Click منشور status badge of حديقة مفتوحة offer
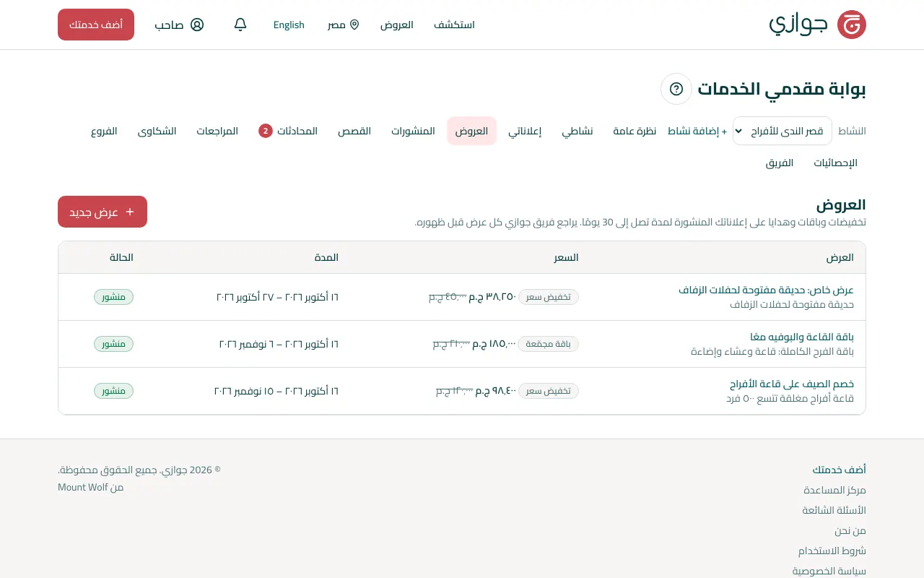Screen dimensions: 924x578 (x=113, y=297)
